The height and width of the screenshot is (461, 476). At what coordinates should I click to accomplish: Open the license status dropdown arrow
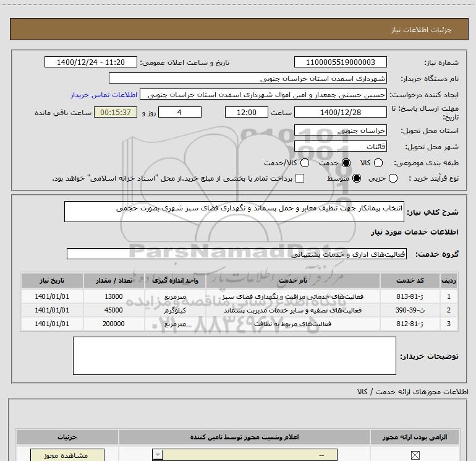[x=158, y=455]
